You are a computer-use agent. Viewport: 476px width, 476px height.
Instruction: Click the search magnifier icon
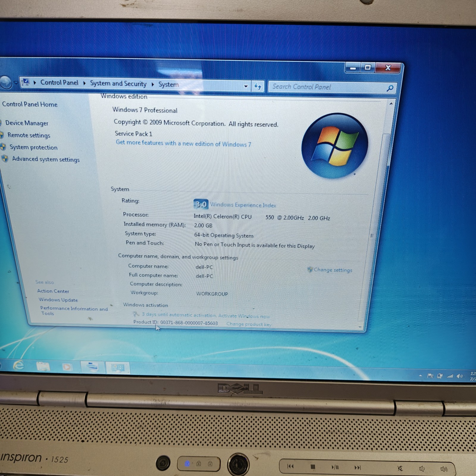(x=390, y=88)
